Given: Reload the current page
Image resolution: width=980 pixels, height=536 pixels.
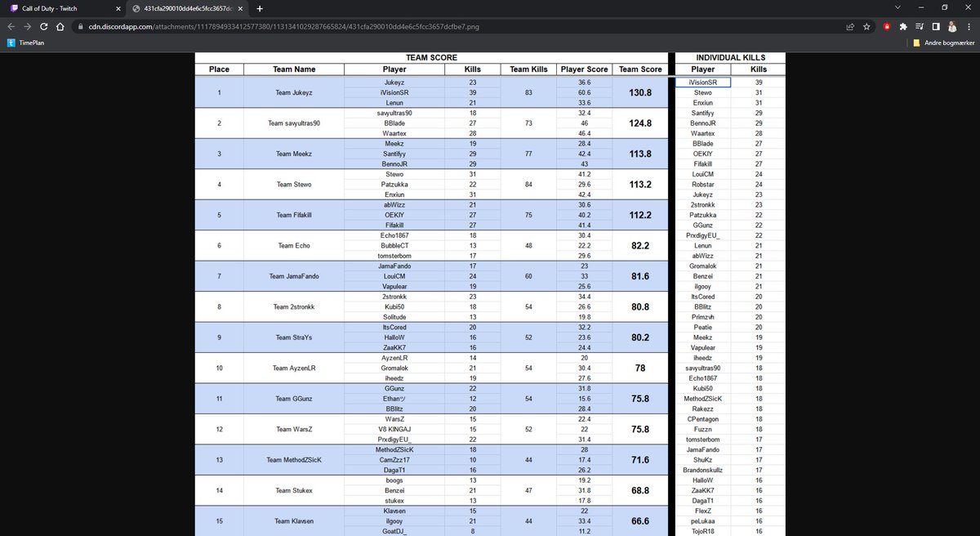Looking at the screenshot, I should (43, 26).
